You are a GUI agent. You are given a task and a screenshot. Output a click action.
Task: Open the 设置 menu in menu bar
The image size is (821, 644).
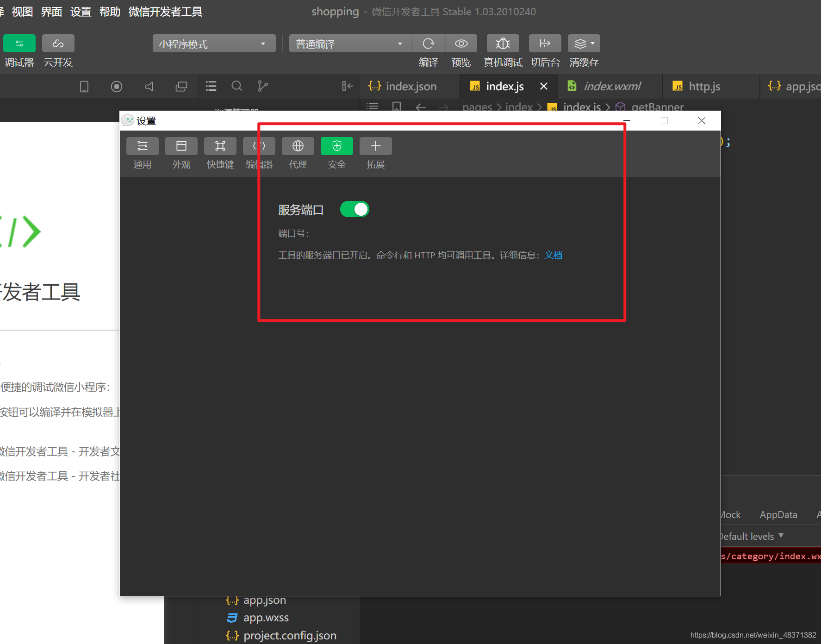(81, 12)
